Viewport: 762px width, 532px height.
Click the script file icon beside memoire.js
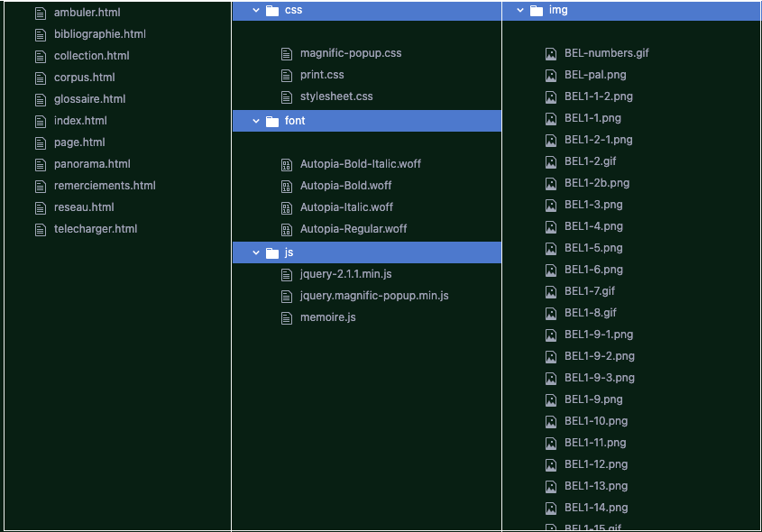[x=286, y=317]
